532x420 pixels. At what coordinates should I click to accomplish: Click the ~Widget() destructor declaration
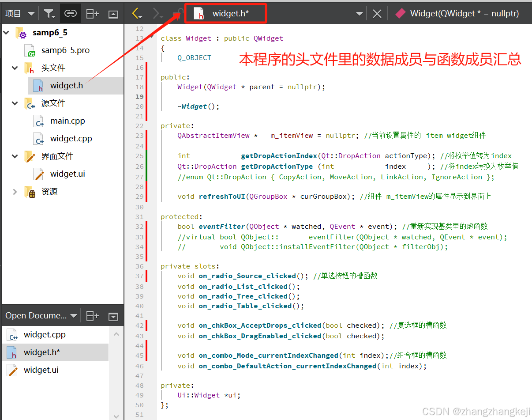pos(198,106)
